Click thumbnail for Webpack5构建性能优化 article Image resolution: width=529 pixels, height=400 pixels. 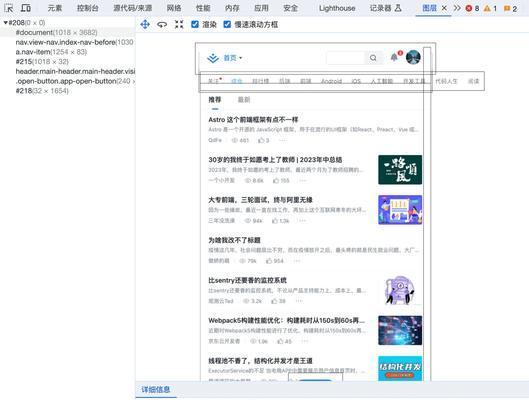[x=400, y=330]
